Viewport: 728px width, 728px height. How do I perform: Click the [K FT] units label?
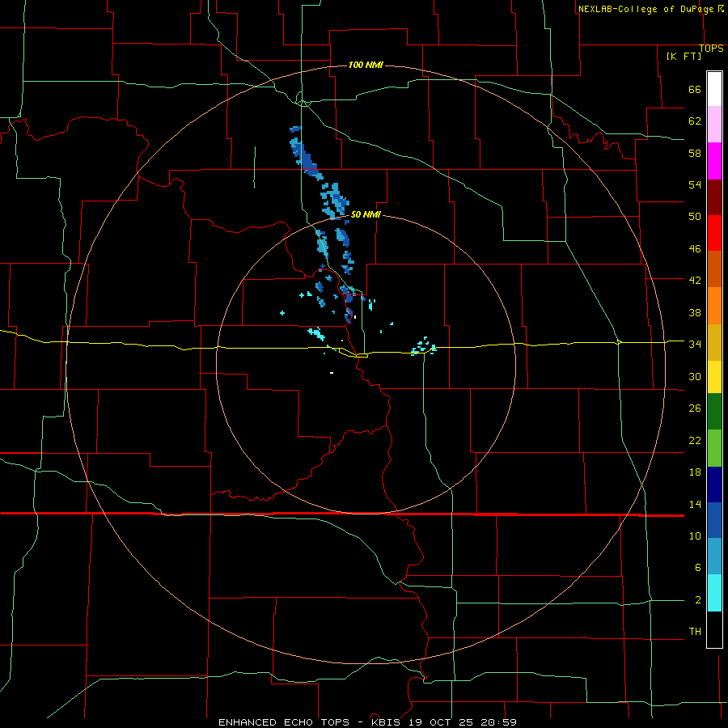[x=684, y=56]
